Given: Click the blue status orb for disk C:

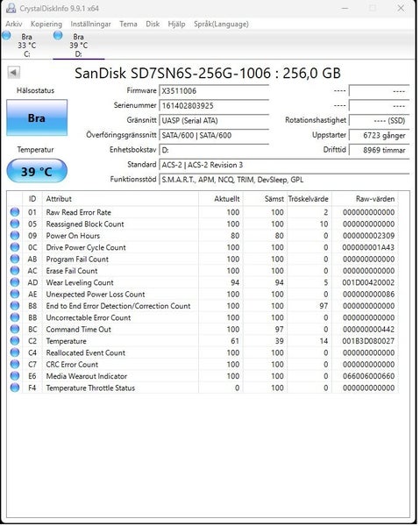Looking at the screenshot, I should [6, 35].
